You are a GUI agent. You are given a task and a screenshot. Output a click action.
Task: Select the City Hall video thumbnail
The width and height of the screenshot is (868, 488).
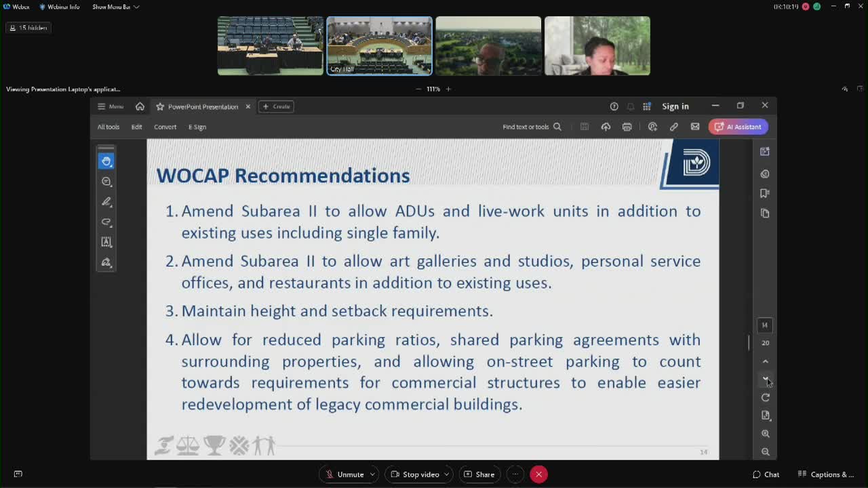pyautogui.click(x=379, y=45)
